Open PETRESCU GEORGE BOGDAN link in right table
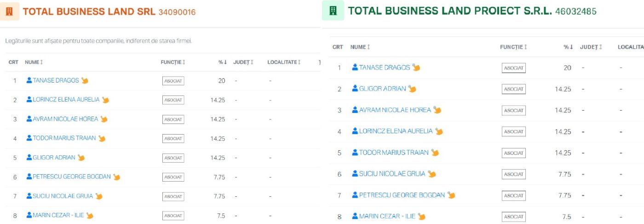644x224 pixels. tap(402, 195)
